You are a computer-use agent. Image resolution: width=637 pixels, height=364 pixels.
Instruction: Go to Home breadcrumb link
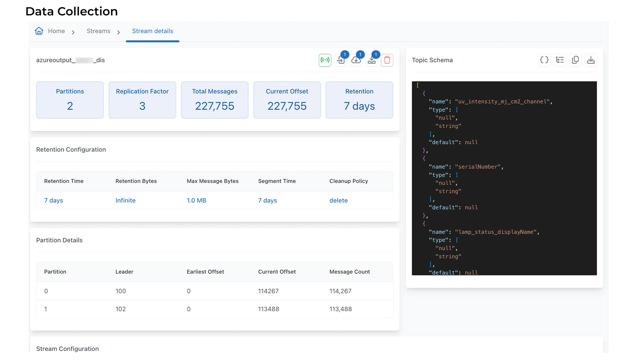coord(56,31)
